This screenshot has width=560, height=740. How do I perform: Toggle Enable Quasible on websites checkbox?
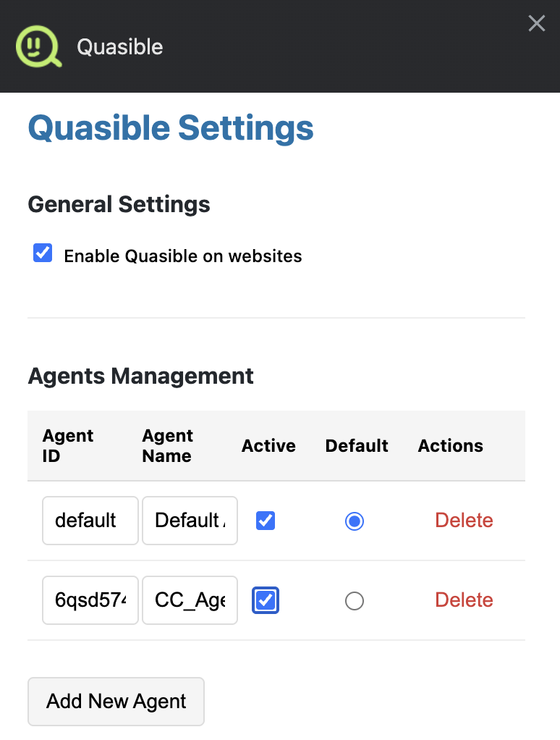coord(43,253)
